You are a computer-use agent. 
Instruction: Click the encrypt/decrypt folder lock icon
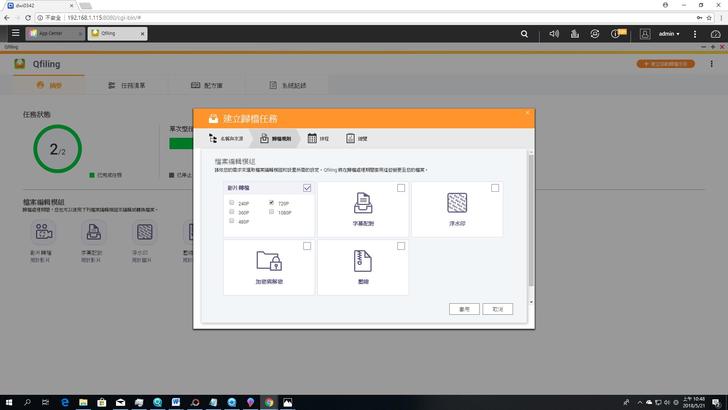[268, 262]
